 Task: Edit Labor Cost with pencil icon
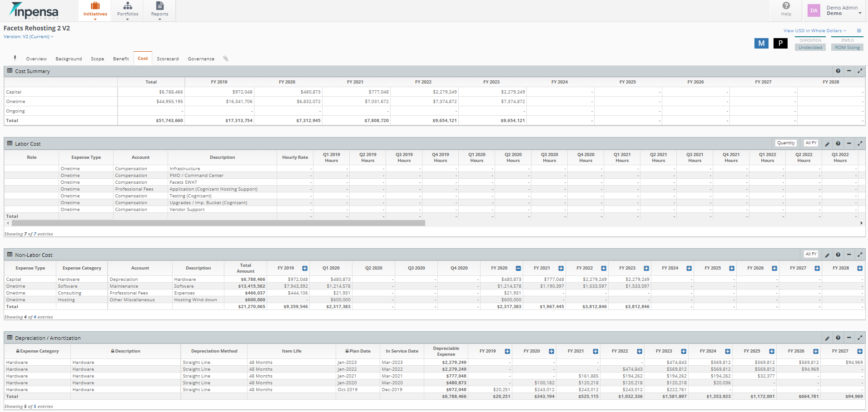coord(827,144)
